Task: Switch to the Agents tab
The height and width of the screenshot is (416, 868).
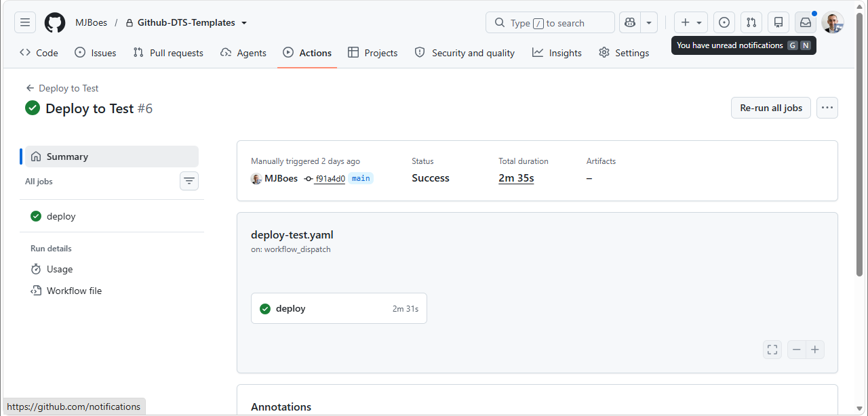Action: coord(243,53)
